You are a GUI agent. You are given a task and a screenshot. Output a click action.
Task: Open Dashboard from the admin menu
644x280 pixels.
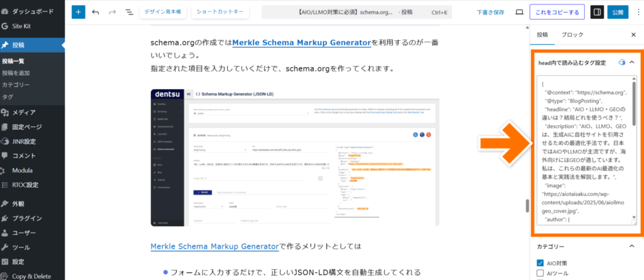[x=33, y=11]
